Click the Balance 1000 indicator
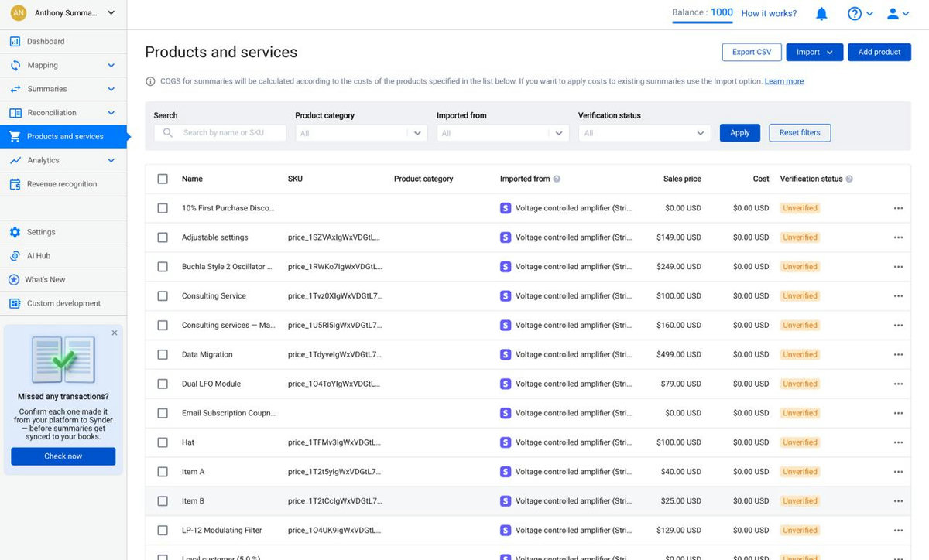The image size is (929, 560). point(702,12)
